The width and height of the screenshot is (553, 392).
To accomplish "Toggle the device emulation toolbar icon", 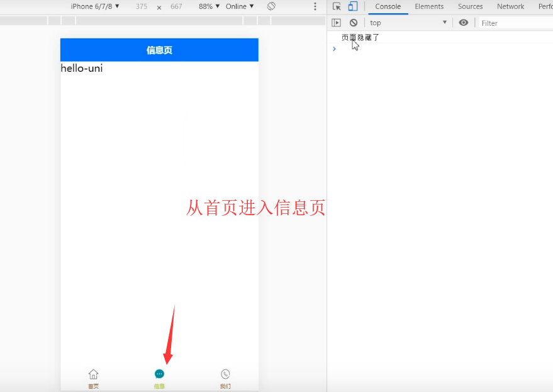I will tap(353, 6).
